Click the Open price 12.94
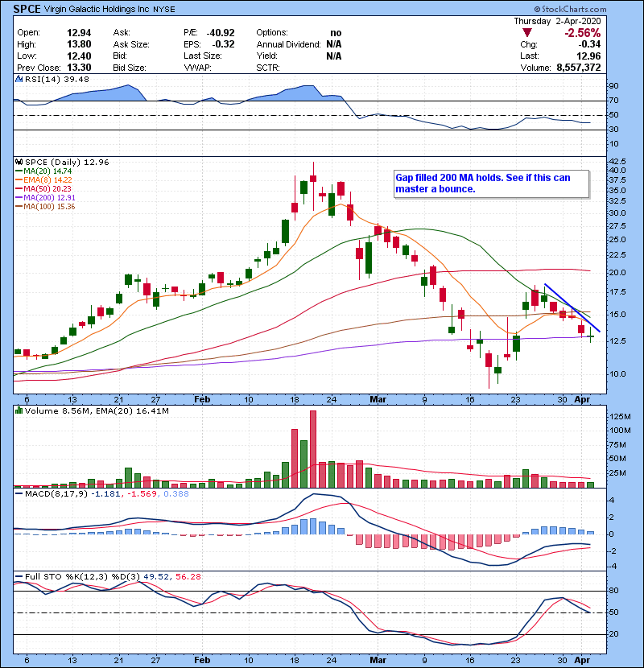This screenshot has height=668, width=644. (79, 33)
